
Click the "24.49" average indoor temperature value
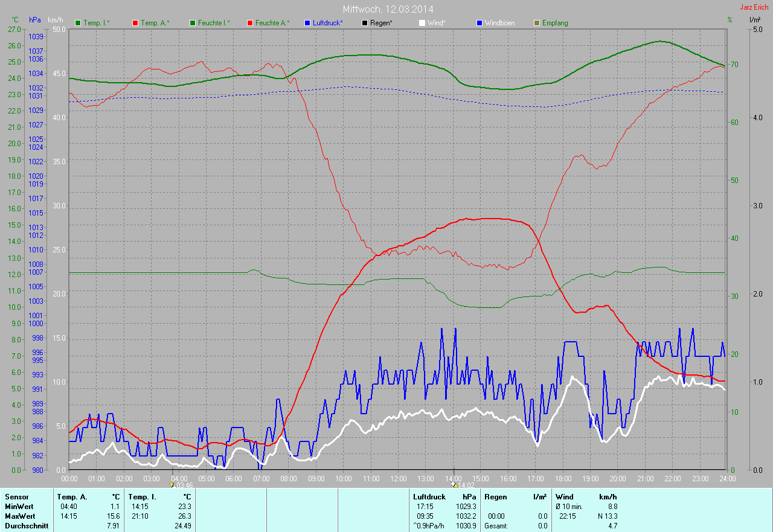coord(182,526)
